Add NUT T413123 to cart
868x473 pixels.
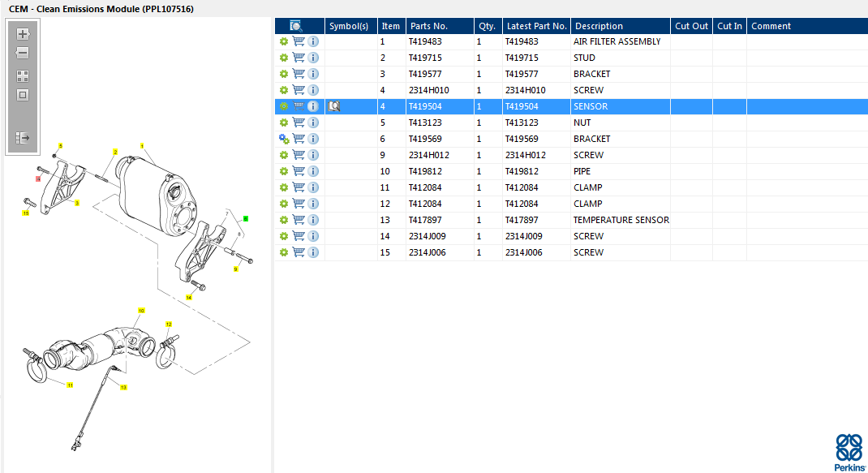pos(299,123)
